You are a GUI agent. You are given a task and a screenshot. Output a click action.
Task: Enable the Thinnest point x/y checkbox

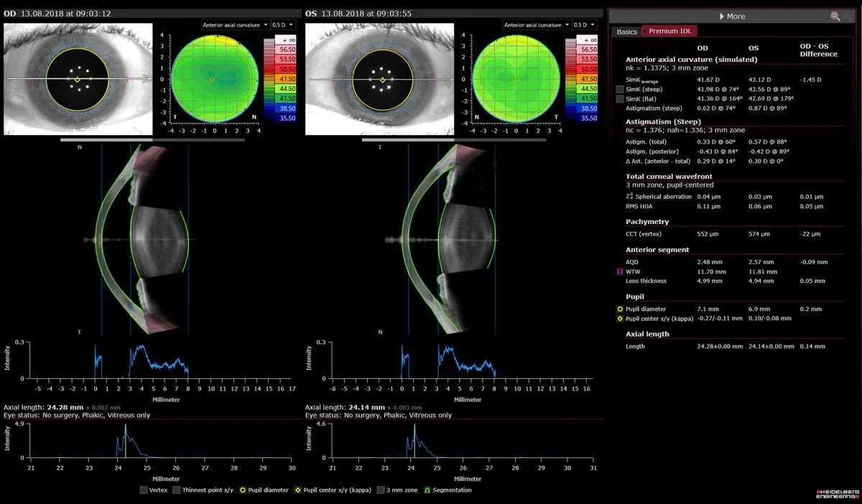tap(177, 490)
